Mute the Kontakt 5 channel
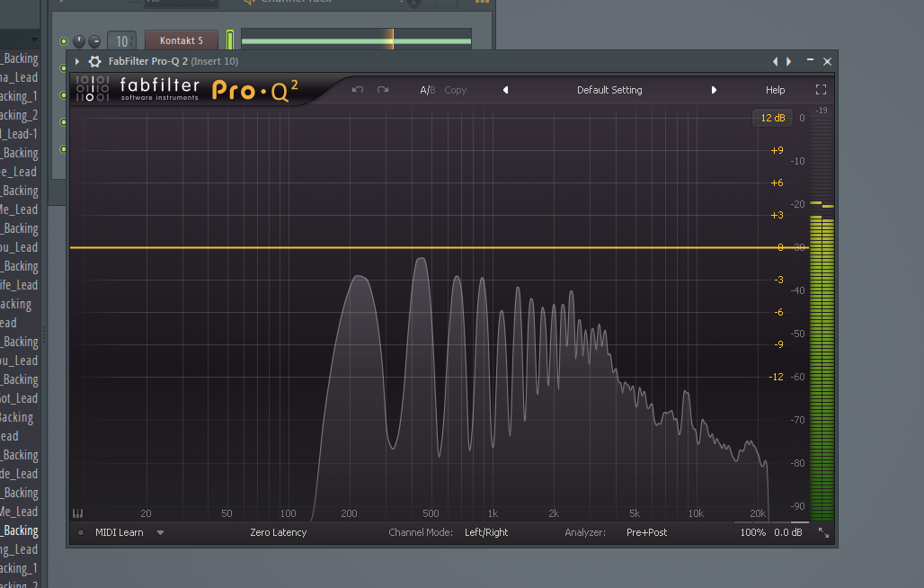Screen dimensions: 924x588 (64, 41)
